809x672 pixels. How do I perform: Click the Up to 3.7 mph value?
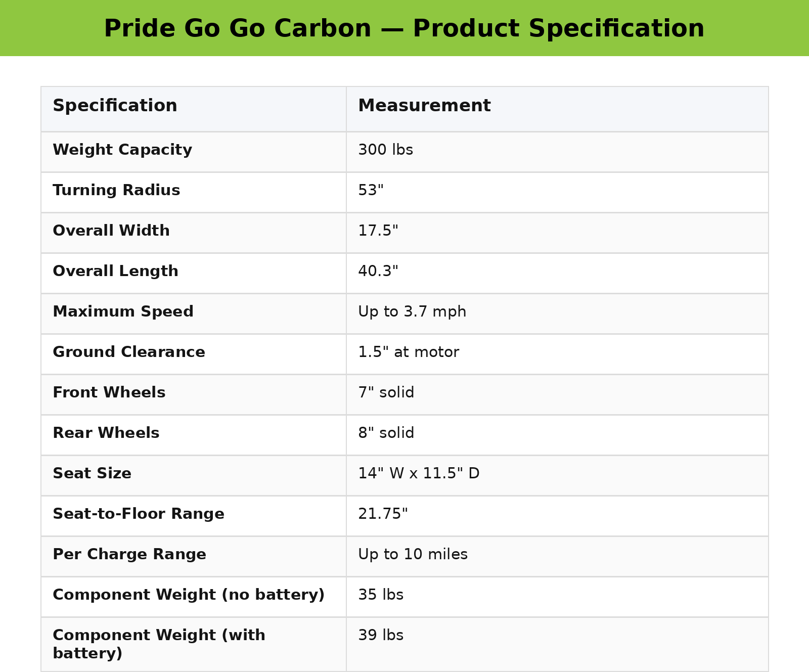(412, 312)
